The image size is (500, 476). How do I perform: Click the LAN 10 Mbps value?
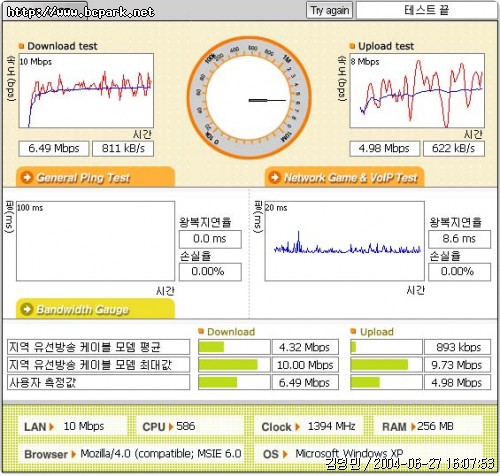84,426
